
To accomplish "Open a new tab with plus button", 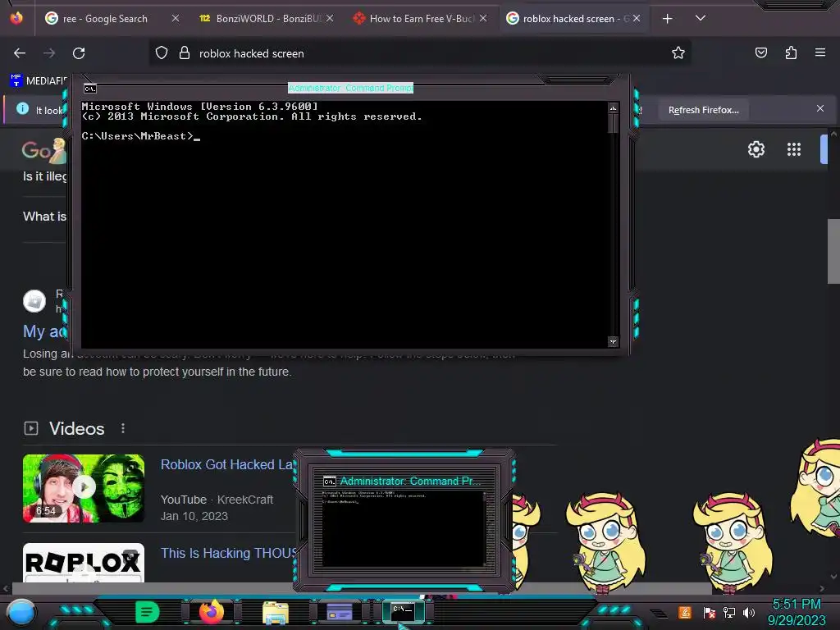I will point(667,19).
